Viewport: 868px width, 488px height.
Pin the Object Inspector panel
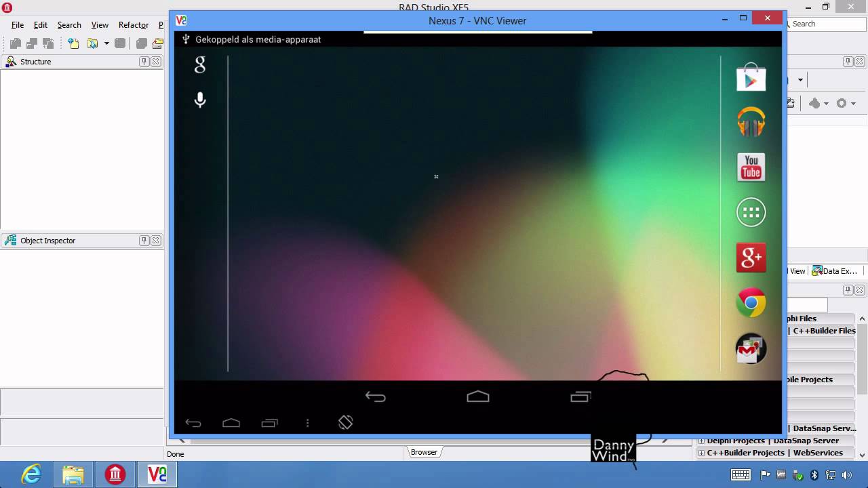tap(144, 241)
